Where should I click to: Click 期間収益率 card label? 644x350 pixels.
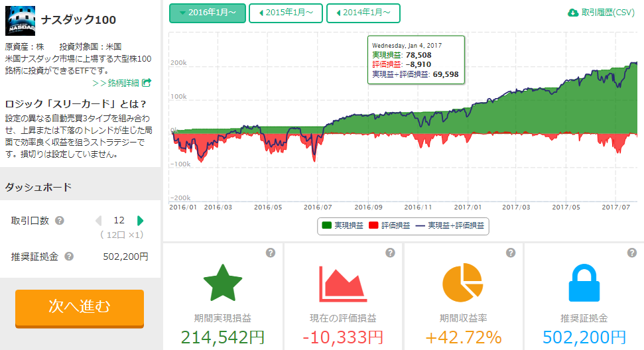pos(464,318)
